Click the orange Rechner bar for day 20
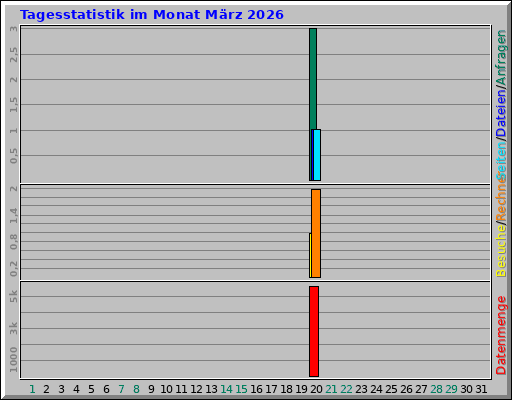512x400 pixels. 316,233
